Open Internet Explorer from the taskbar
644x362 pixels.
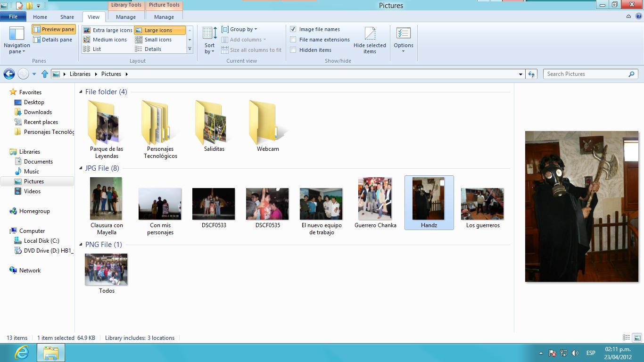click(22, 353)
